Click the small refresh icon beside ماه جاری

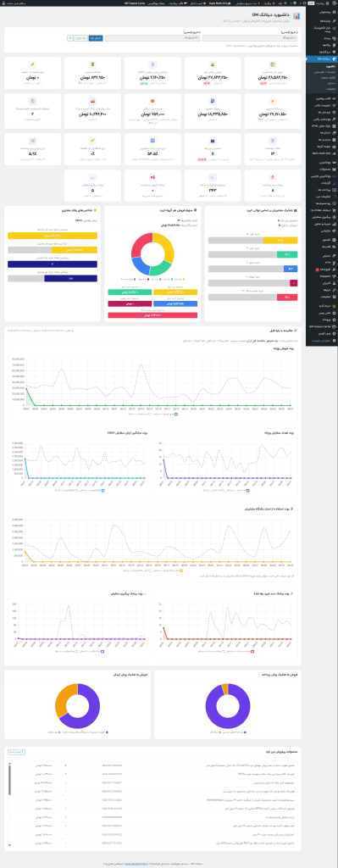[x=70, y=38]
